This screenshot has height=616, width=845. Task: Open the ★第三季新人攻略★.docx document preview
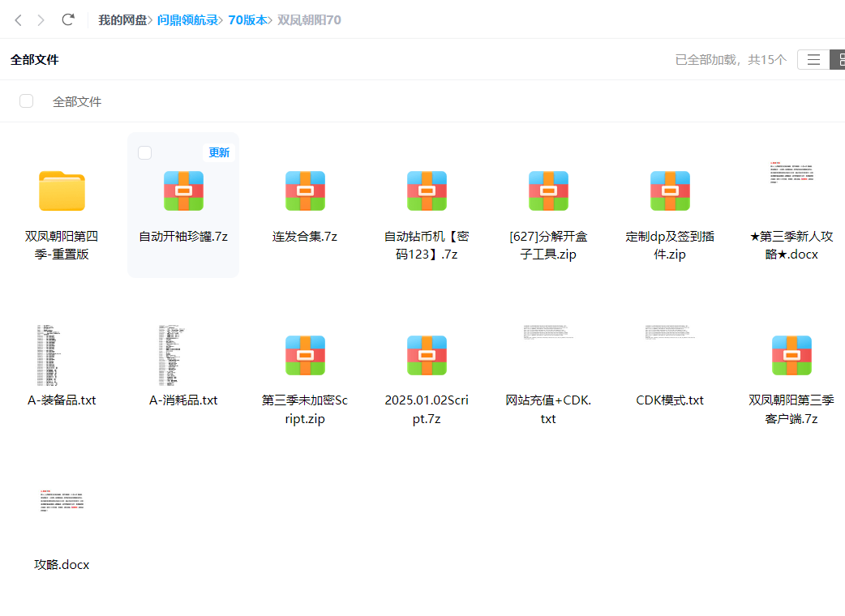791,175
